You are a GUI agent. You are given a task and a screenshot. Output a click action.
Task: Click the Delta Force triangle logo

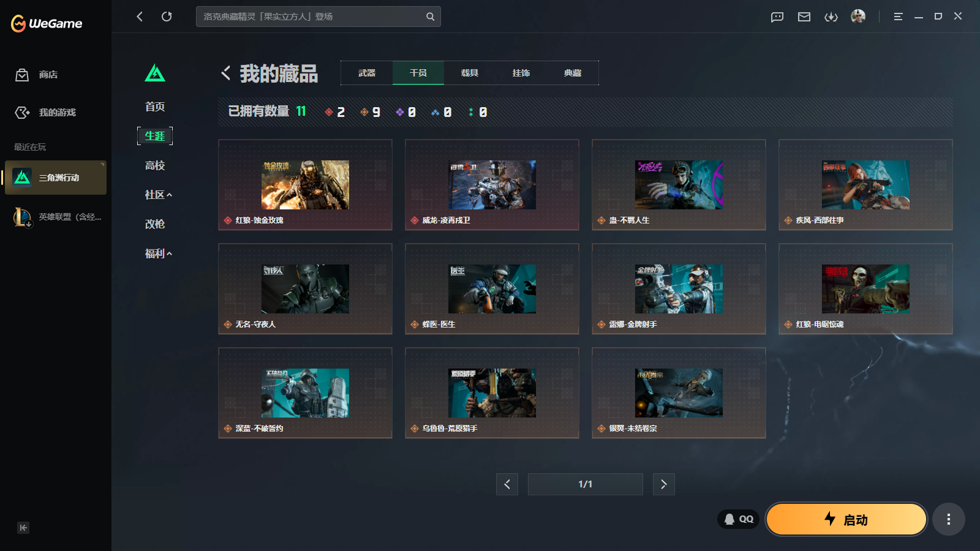155,73
